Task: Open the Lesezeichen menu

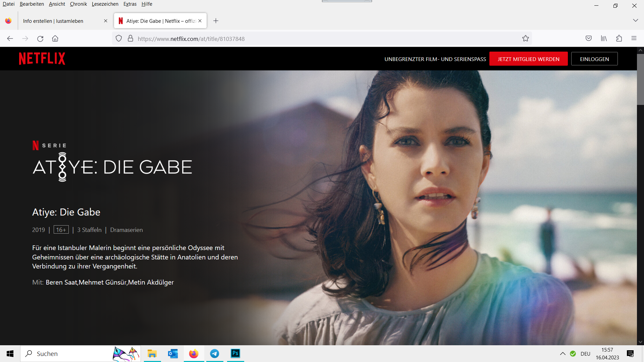Action: tap(105, 4)
